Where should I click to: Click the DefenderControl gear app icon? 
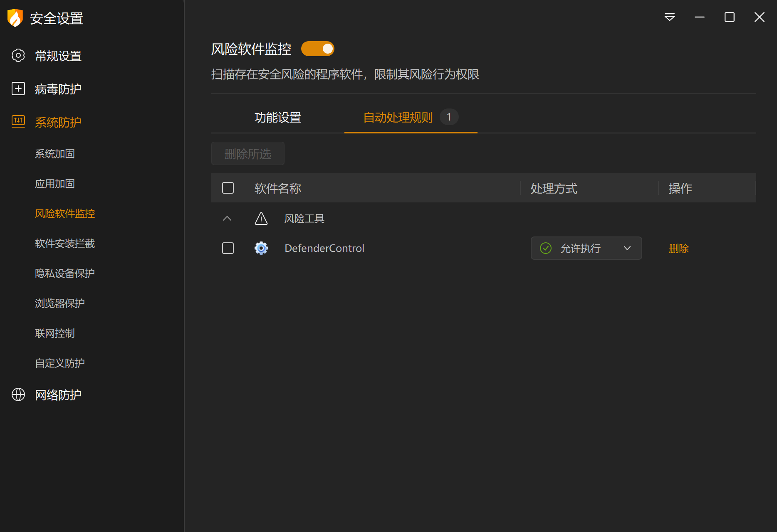(261, 248)
